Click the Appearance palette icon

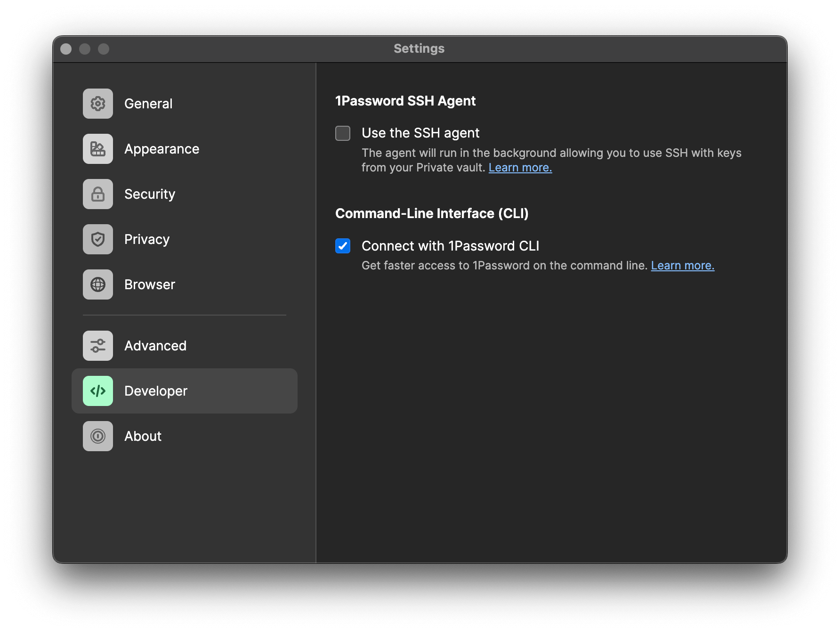tap(98, 149)
